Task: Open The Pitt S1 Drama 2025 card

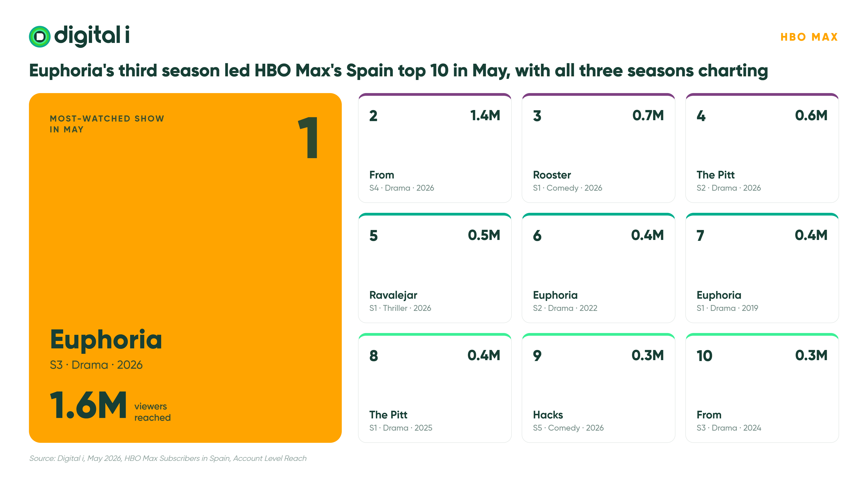Action: (435, 388)
